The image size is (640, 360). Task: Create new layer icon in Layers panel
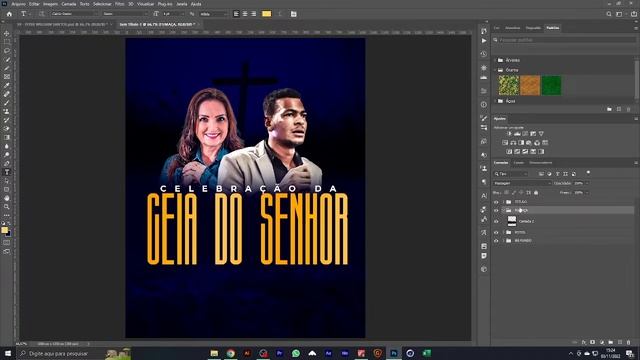620,342
